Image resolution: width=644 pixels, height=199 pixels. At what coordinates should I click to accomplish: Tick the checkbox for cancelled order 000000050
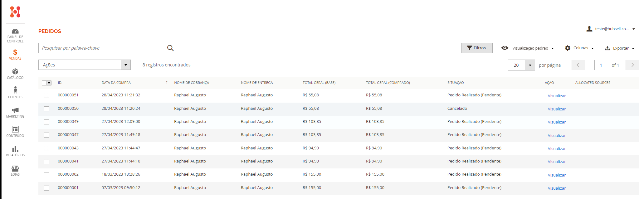pyautogui.click(x=46, y=109)
